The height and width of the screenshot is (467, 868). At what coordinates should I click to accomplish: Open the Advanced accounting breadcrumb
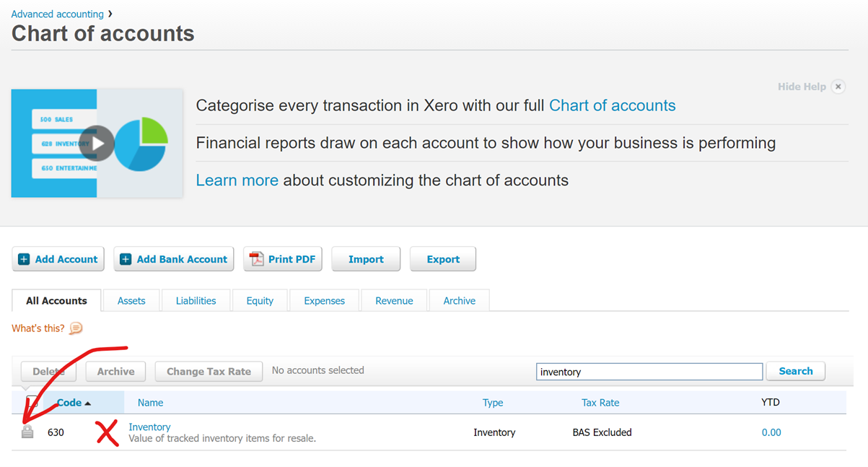click(x=58, y=14)
